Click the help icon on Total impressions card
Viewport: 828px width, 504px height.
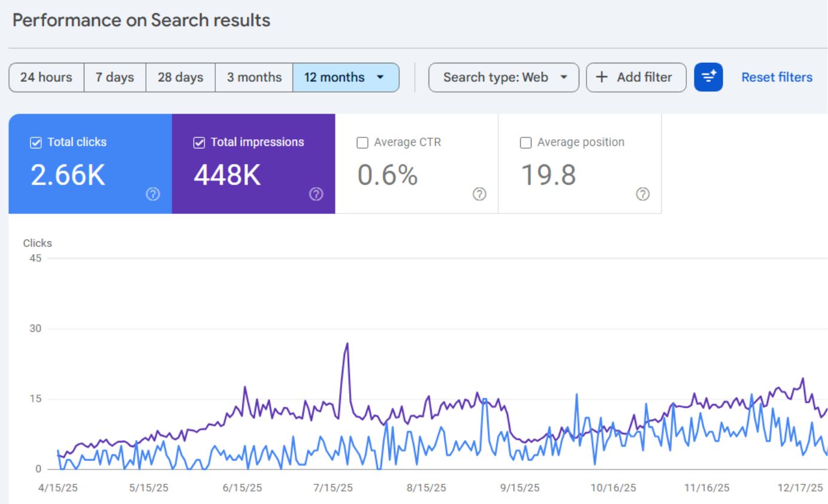click(x=316, y=194)
